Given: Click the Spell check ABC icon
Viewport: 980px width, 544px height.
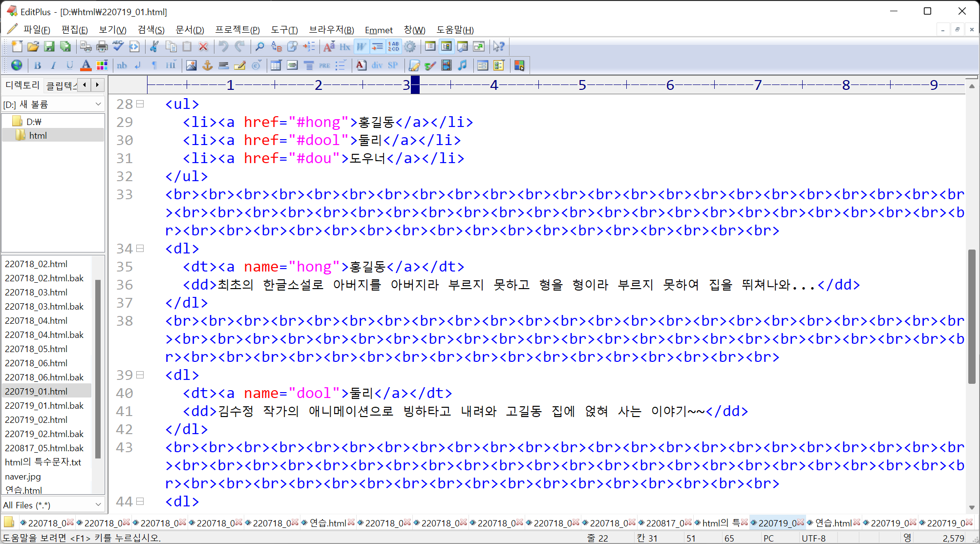Looking at the screenshot, I should coord(118,46).
